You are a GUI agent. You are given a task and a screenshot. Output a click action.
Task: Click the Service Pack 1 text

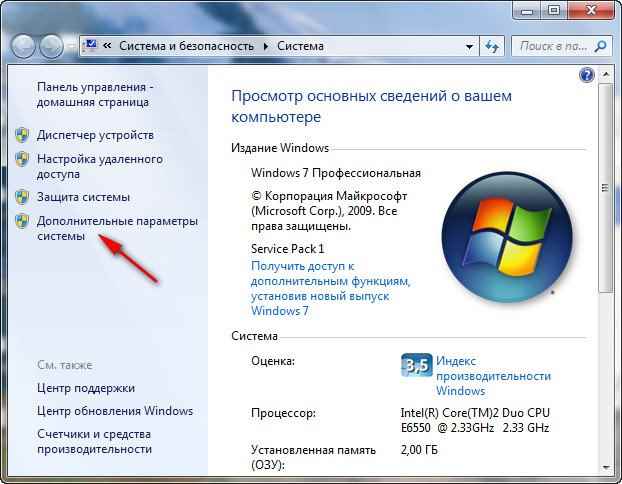coord(288,249)
